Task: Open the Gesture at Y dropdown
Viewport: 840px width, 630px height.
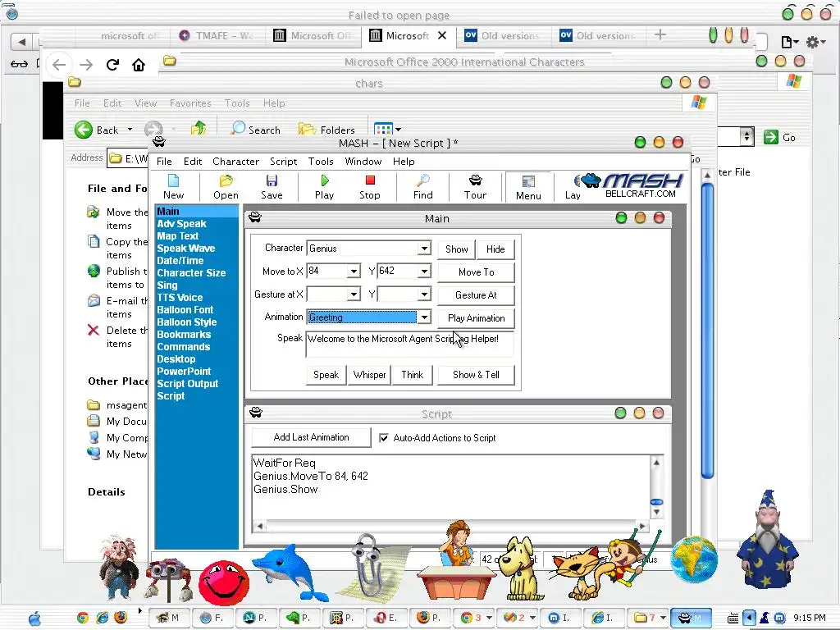Action: coord(424,294)
